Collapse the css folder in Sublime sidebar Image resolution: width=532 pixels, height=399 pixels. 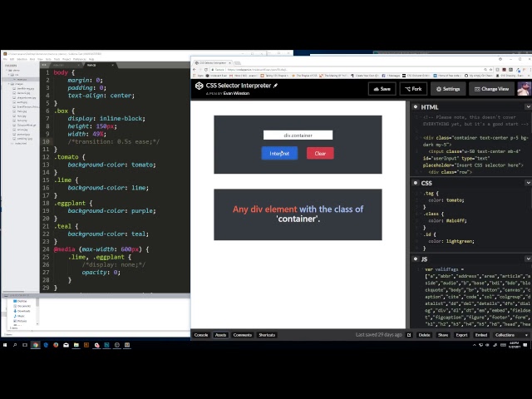coord(9,75)
